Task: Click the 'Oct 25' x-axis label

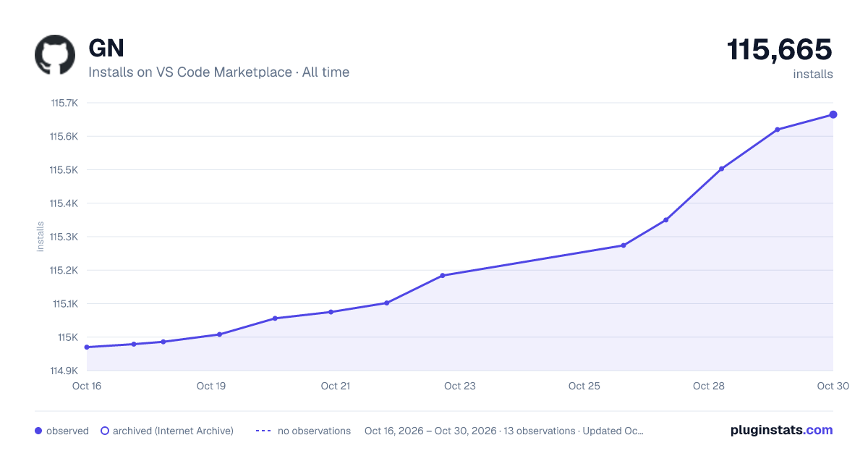Action: pos(584,386)
